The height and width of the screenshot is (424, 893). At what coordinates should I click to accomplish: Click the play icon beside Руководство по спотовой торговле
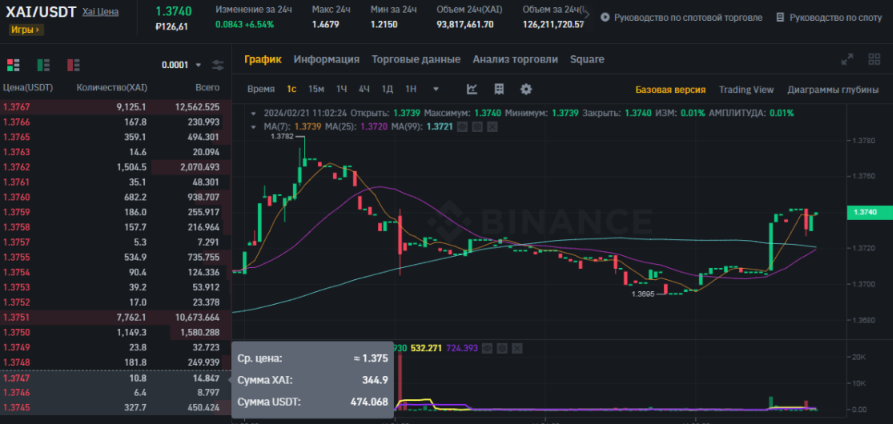tap(604, 18)
